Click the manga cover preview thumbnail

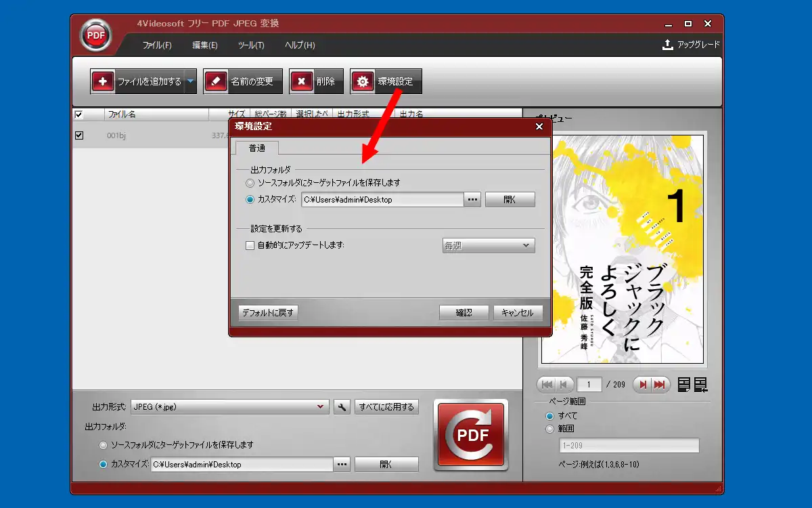click(621, 248)
